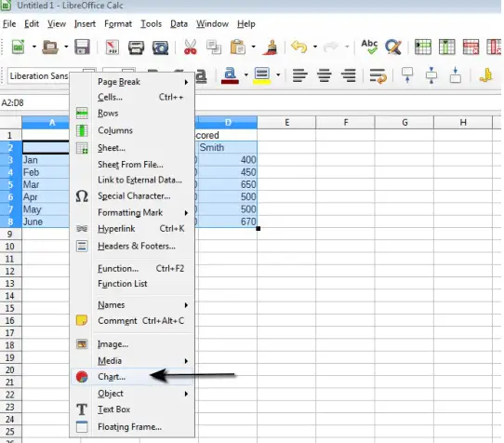
Task: Open the File menu
Action: 9,24
